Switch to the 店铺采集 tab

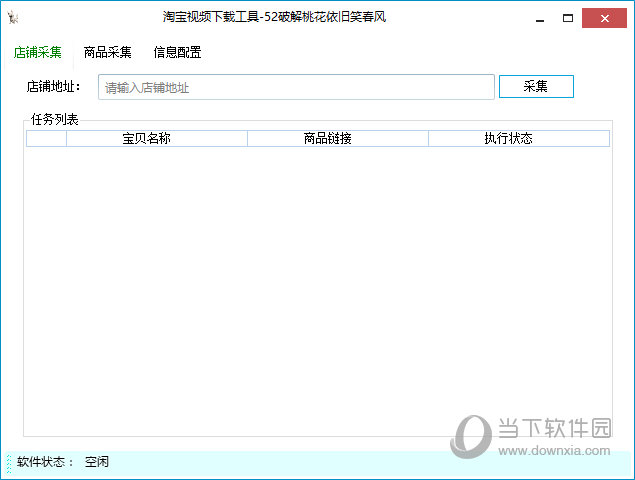point(38,52)
